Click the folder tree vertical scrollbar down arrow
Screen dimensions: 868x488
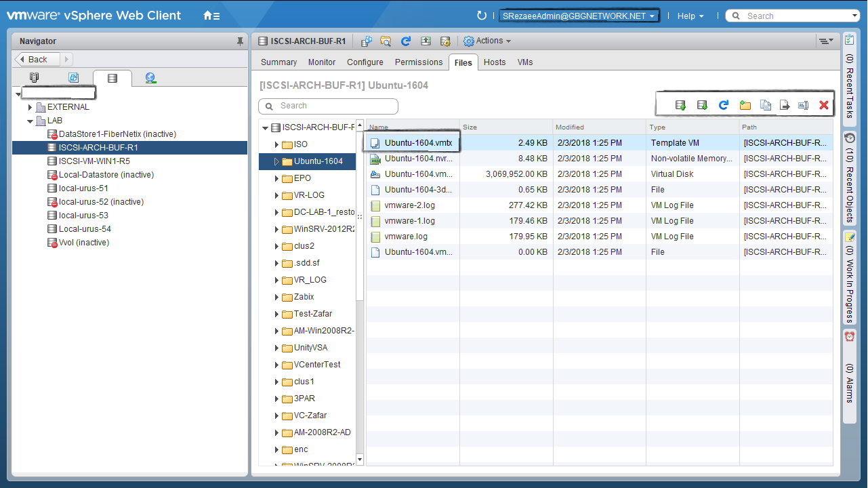coord(360,460)
